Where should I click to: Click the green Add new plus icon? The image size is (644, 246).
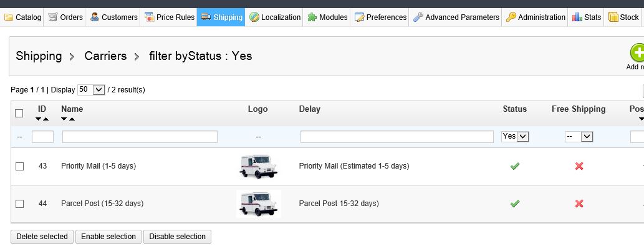click(637, 54)
